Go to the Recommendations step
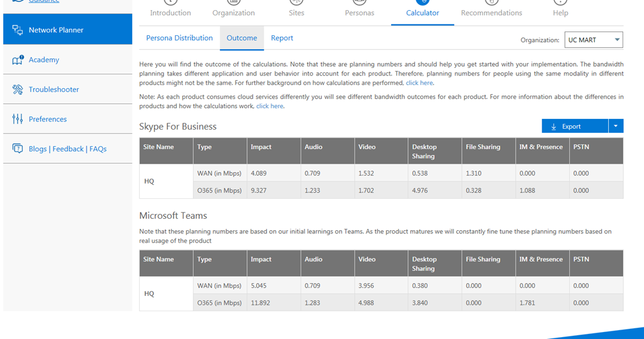 tap(491, 13)
